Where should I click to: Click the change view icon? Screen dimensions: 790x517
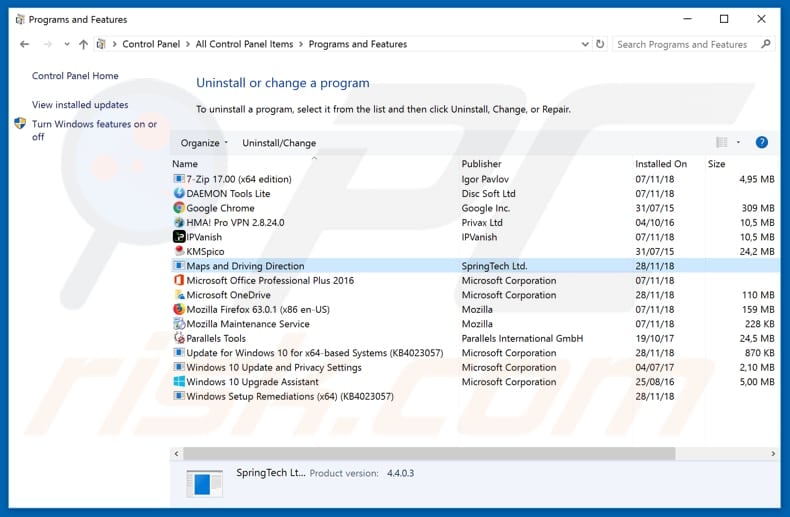click(721, 143)
